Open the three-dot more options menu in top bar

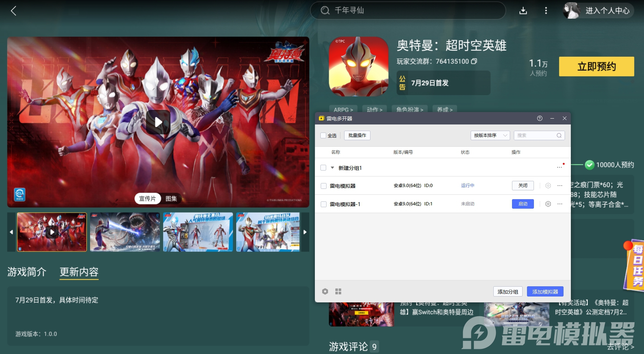point(546,11)
